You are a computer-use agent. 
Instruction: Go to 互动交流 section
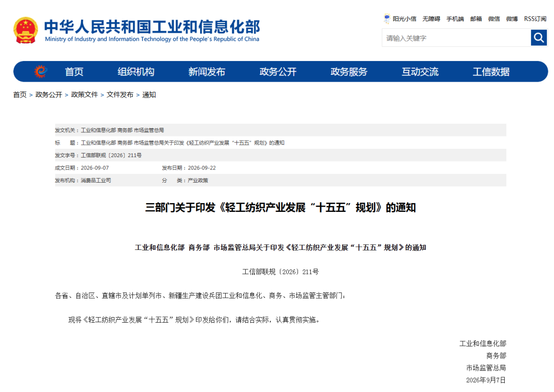click(420, 72)
